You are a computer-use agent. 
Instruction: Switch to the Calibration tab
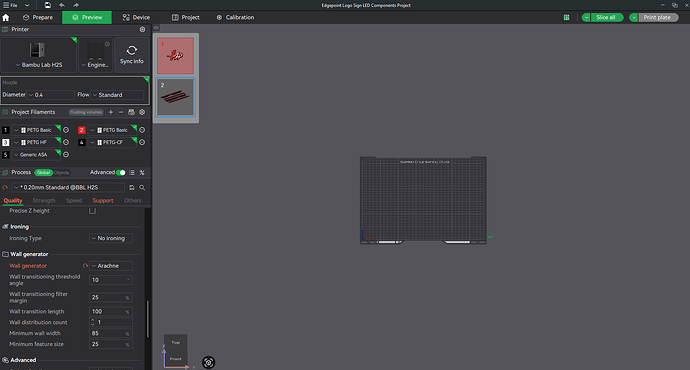(x=235, y=18)
